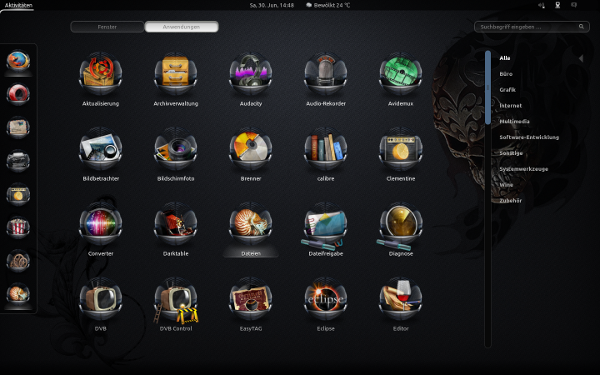Show the Alle applications category
The height and width of the screenshot is (375, 600).
pos(505,58)
